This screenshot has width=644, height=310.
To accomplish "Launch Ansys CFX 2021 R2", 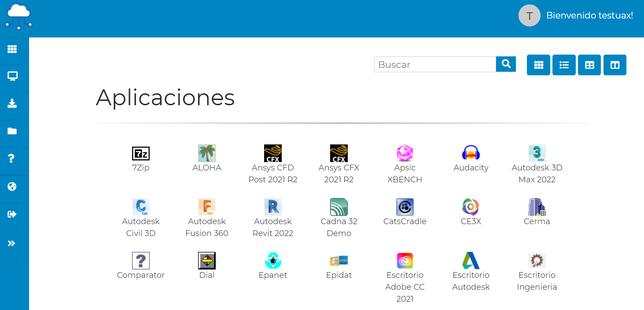I will pyautogui.click(x=339, y=165).
